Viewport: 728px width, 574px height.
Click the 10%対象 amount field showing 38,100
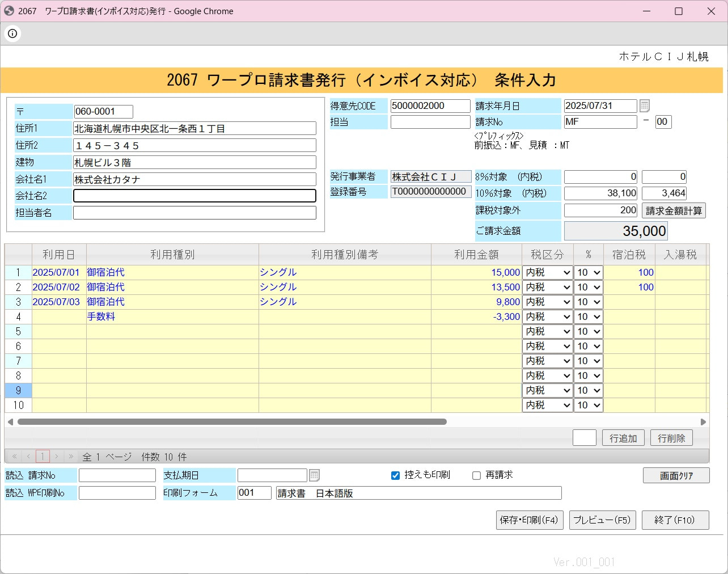(x=600, y=193)
